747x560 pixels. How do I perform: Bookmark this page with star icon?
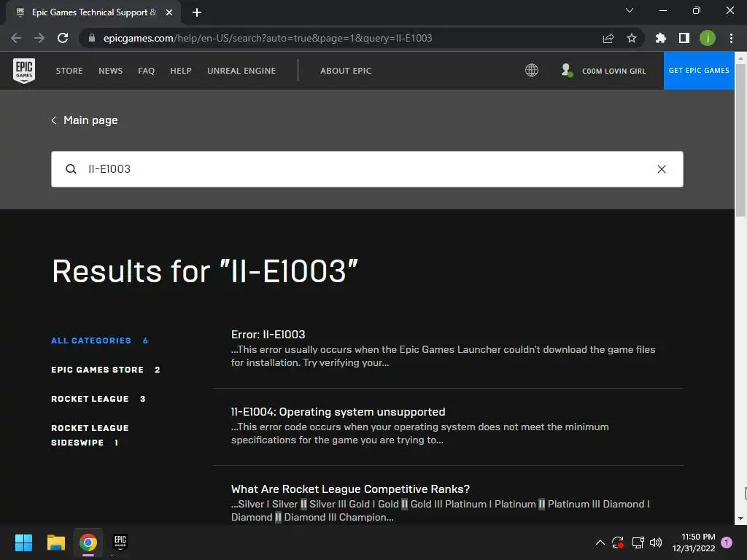click(x=631, y=38)
